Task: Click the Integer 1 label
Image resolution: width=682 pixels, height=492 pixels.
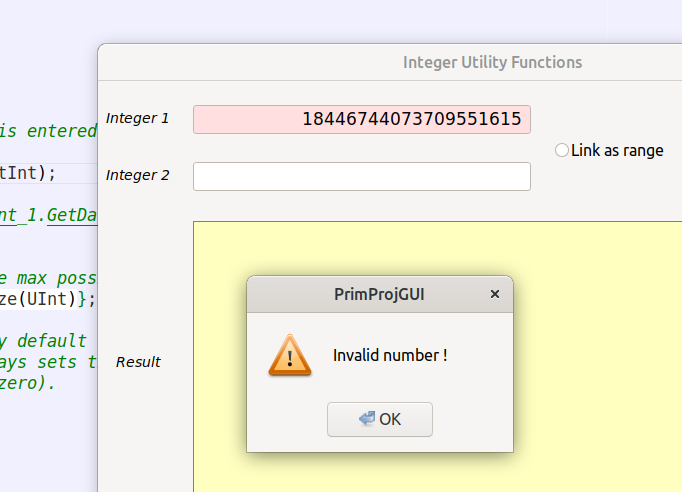Action: tap(137, 118)
